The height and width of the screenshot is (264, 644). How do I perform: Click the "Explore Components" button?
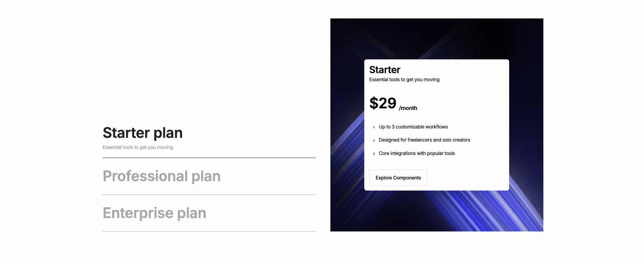click(398, 177)
